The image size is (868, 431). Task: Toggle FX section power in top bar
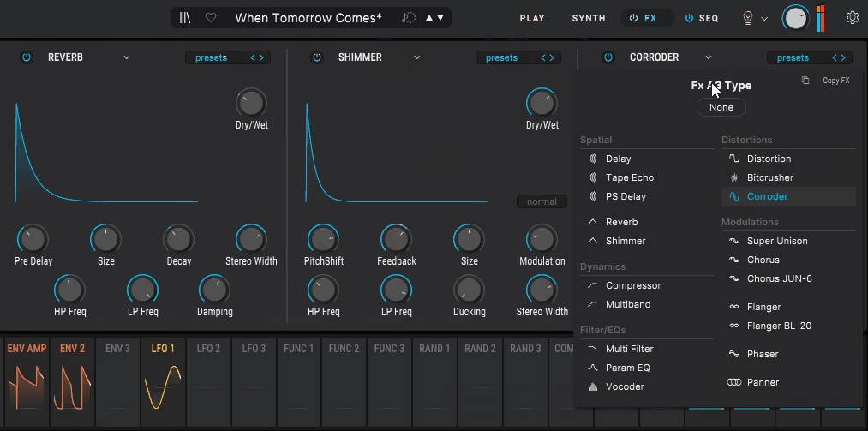pos(633,18)
